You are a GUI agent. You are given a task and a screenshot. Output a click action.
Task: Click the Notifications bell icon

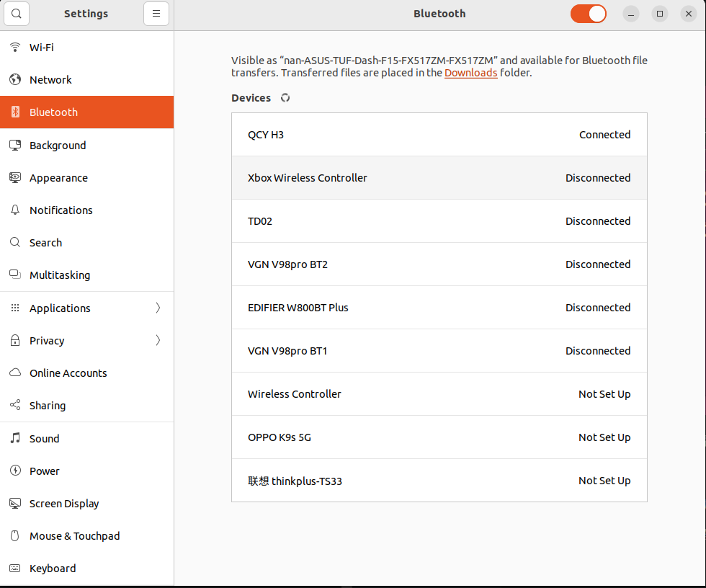[15, 210]
